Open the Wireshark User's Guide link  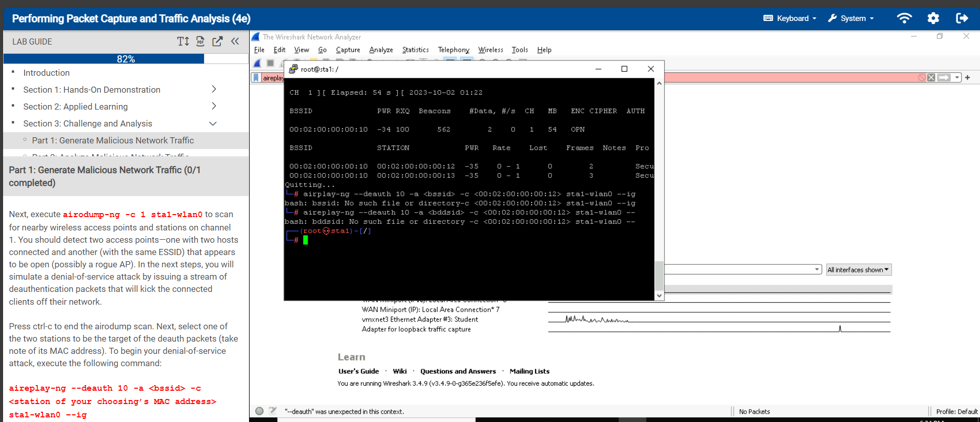coord(359,371)
